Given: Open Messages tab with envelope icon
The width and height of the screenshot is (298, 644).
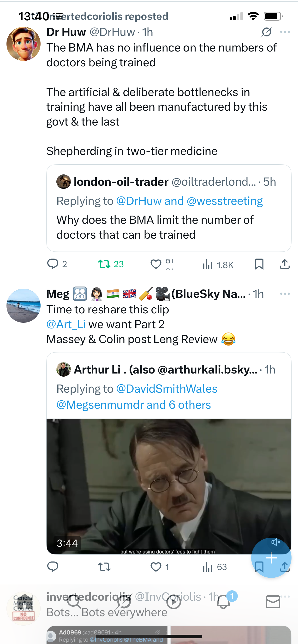Looking at the screenshot, I should coord(273,602).
